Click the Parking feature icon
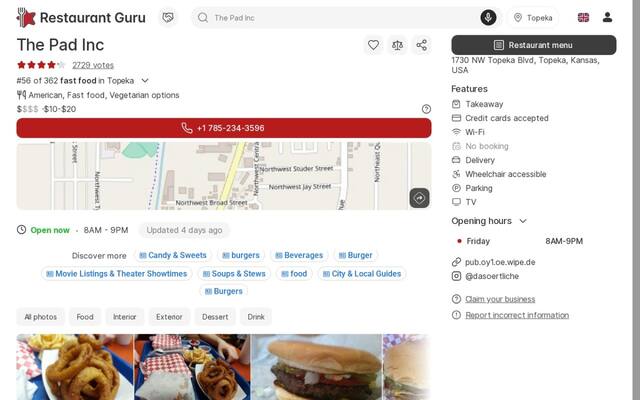The height and width of the screenshot is (400, 640). 456,188
